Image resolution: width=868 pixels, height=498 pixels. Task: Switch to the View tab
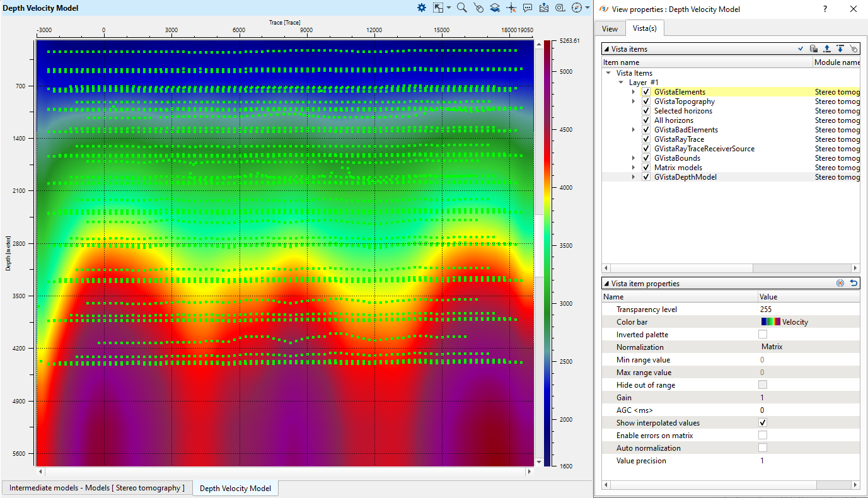coord(610,28)
